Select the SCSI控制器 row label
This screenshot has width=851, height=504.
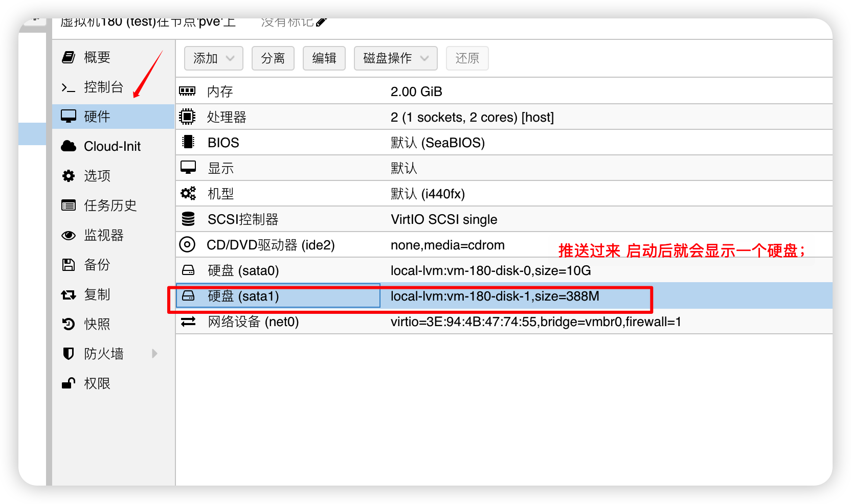tap(243, 219)
